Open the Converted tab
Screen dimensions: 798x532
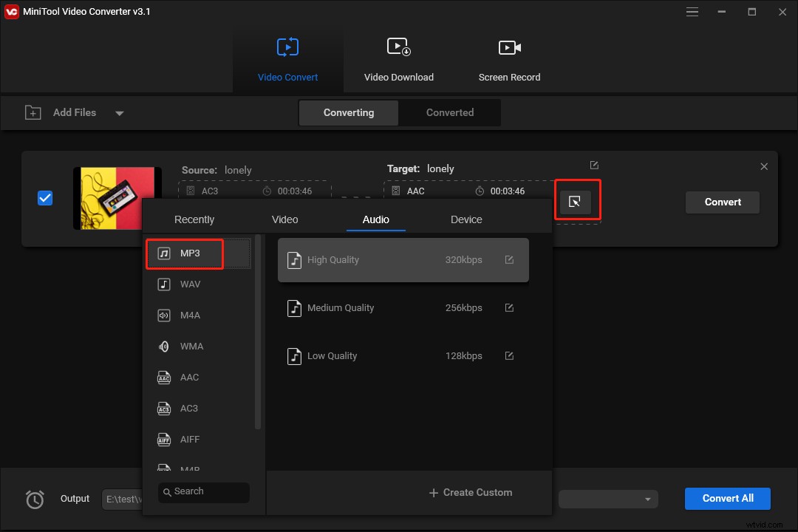coord(449,112)
